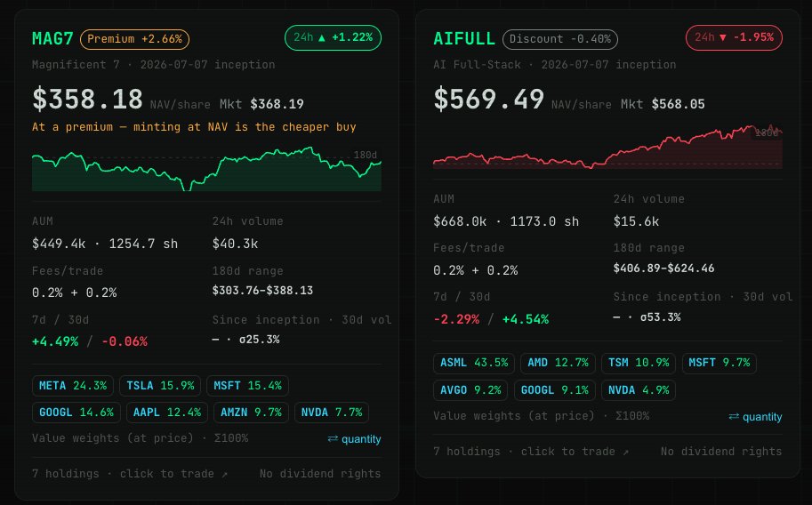Click the 24h volume value $40.3k
Viewport: 812px width, 505px height.
tap(235, 244)
